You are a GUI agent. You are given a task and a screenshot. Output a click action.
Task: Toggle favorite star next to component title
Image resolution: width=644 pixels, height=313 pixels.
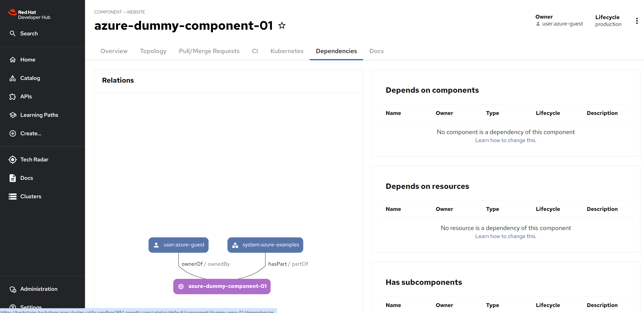[282, 25]
